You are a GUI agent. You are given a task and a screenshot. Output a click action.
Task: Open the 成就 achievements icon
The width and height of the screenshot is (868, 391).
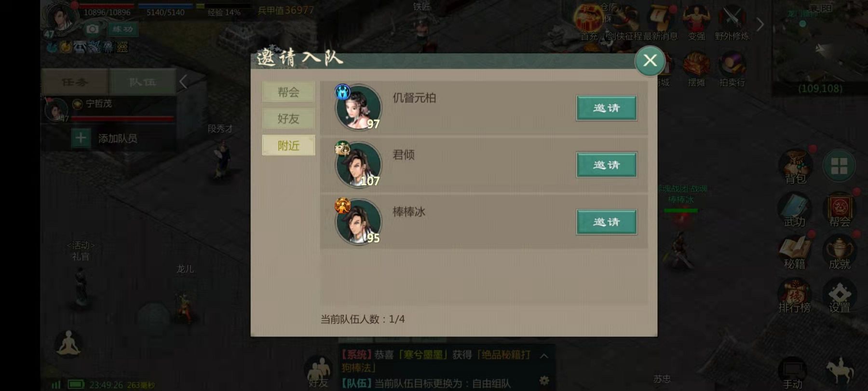[840, 252]
